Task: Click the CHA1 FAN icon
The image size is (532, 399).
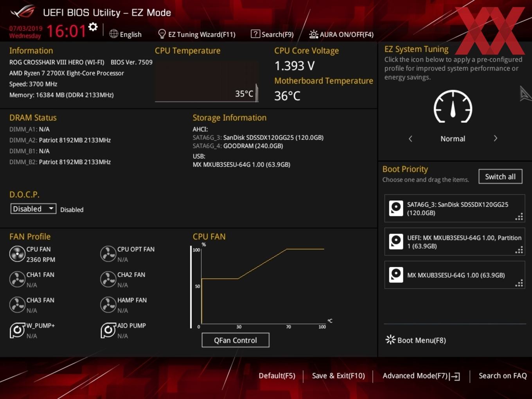Action: click(x=17, y=280)
